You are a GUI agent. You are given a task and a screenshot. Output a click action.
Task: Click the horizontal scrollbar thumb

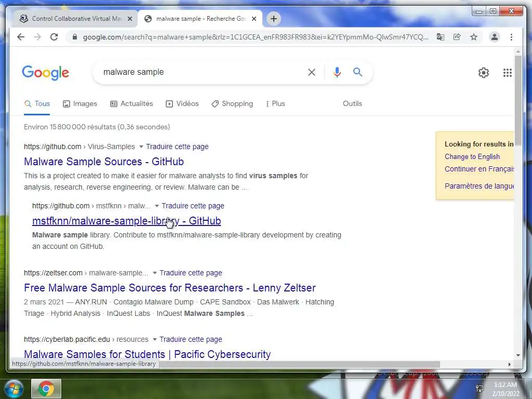pyautogui.click(x=299, y=364)
